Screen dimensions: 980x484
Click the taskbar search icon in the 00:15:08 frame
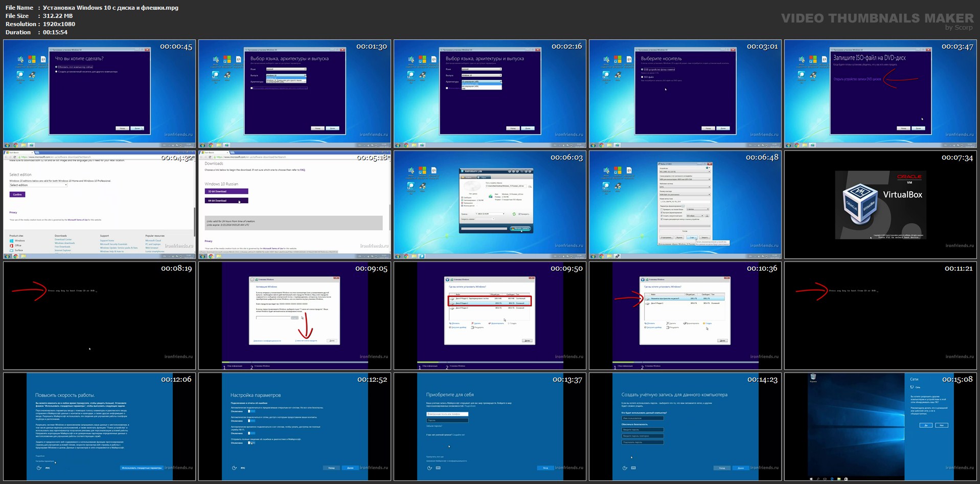tap(818, 479)
